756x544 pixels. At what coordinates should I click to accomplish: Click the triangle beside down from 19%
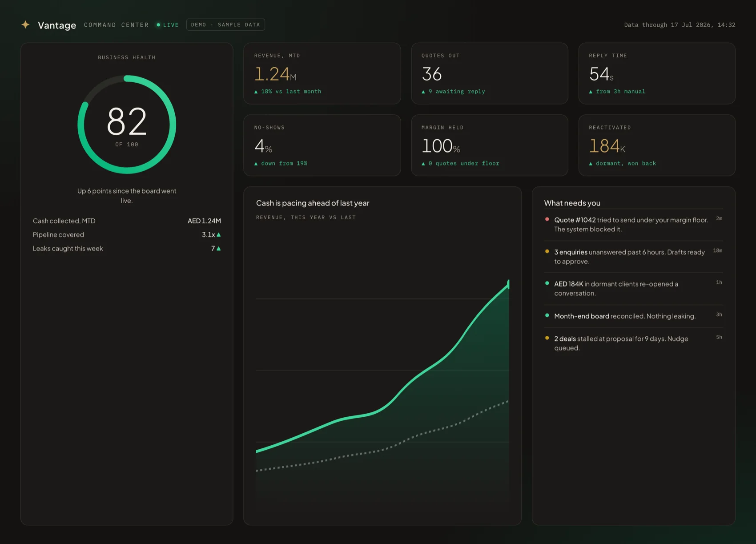256,164
